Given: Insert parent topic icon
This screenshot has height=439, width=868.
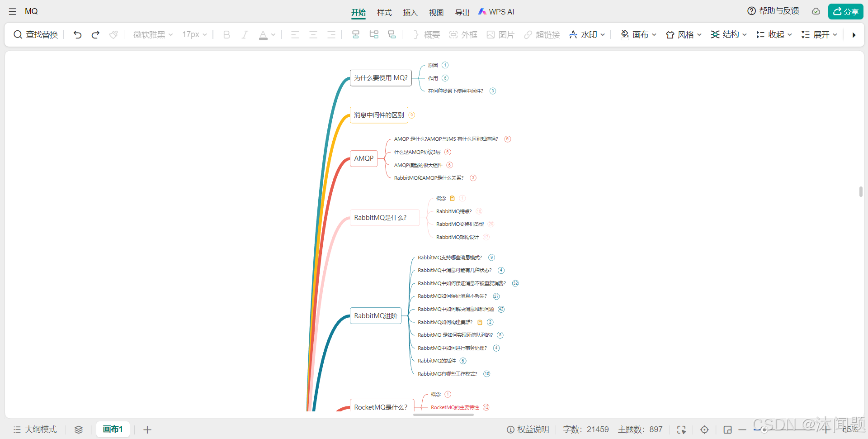Looking at the screenshot, I should pos(392,35).
